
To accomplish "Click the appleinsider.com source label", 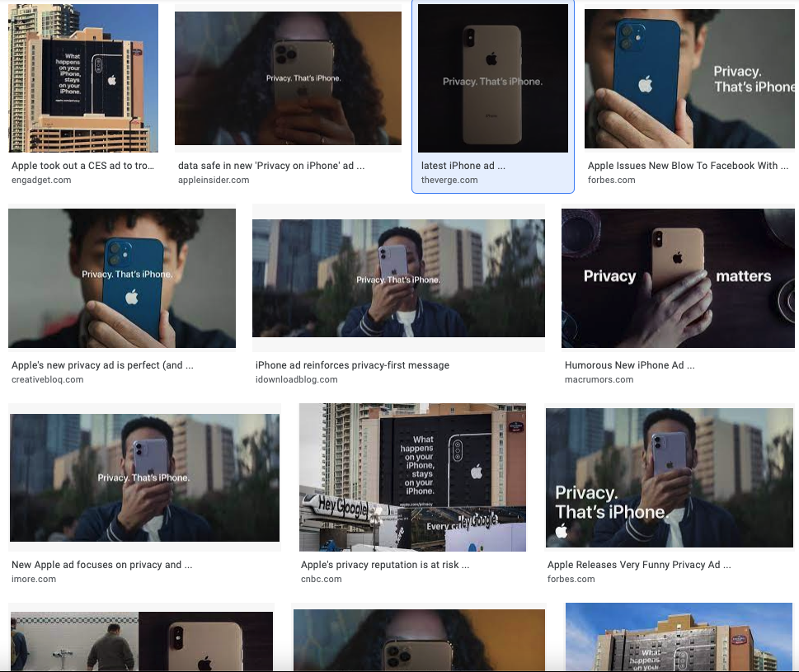I will pos(214,180).
